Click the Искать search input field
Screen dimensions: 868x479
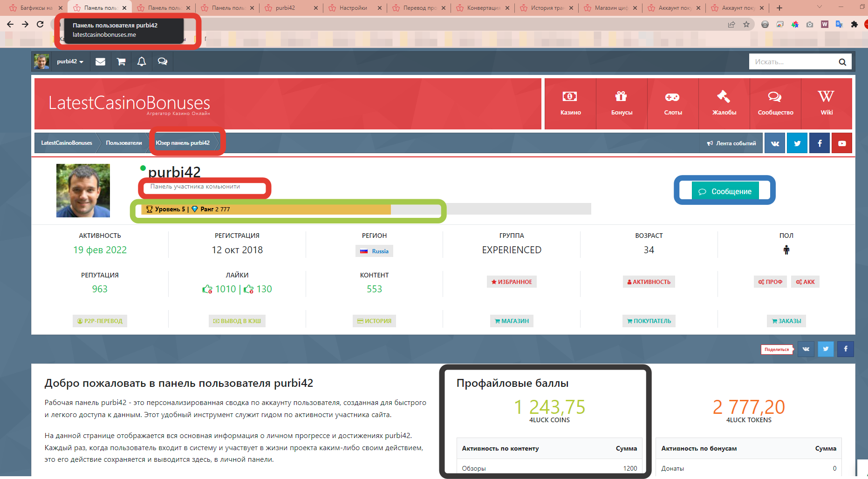coord(792,62)
